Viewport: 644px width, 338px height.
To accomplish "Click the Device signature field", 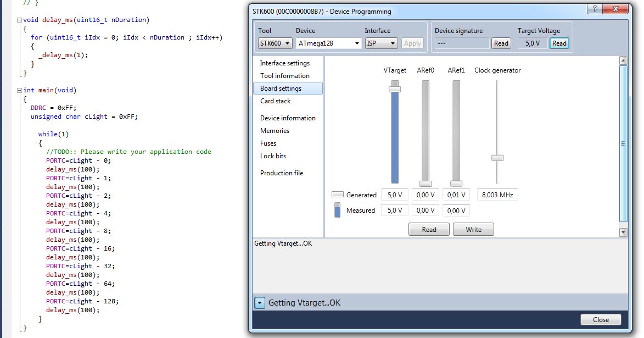I will point(462,43).
